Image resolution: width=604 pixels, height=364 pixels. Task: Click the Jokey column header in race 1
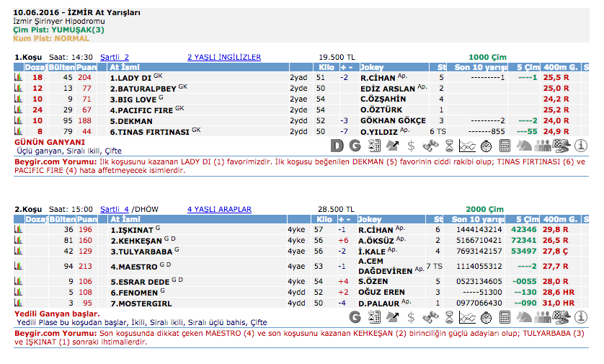[x=371, y=67]
